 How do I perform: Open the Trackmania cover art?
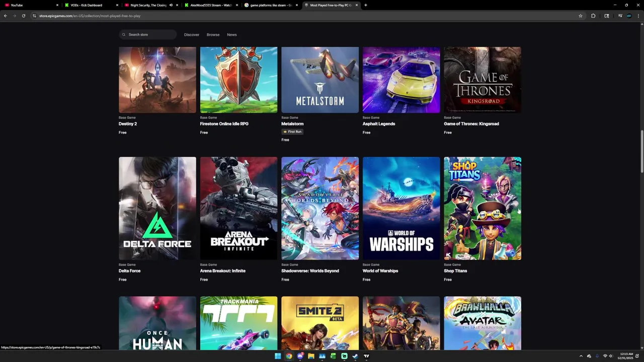pos(238,323)
